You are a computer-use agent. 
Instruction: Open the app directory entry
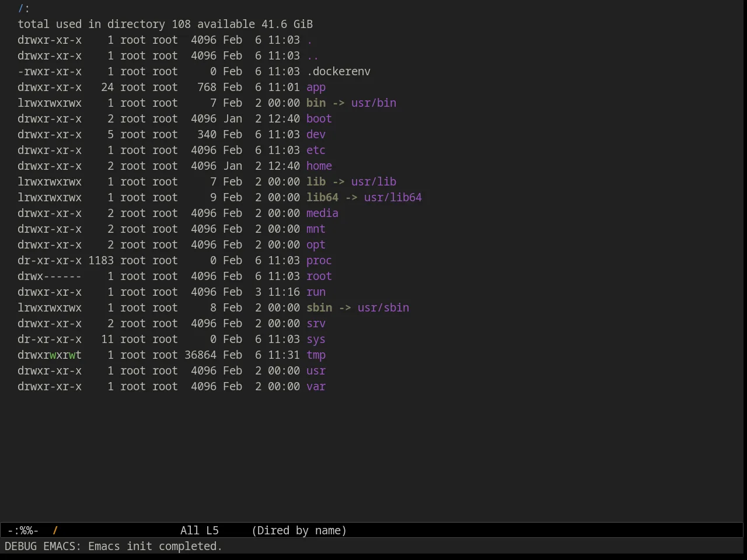[316, 87]
